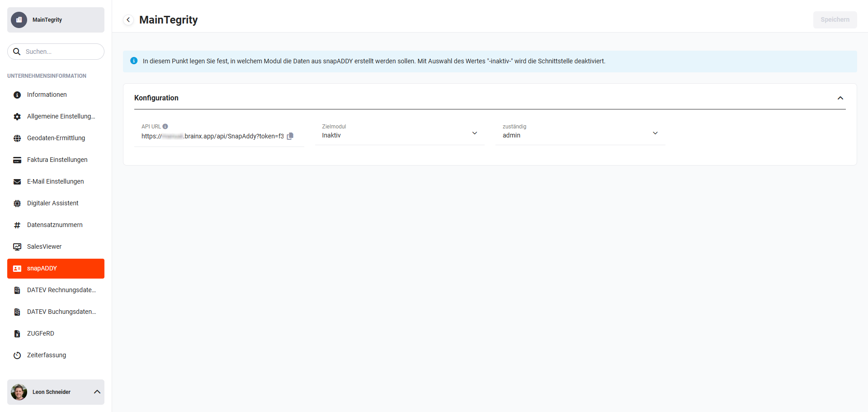Image resolution: width=868 pixels, height=412 pixels.
Task: Click the info icon next to API URL
Action: click(165, 127)
